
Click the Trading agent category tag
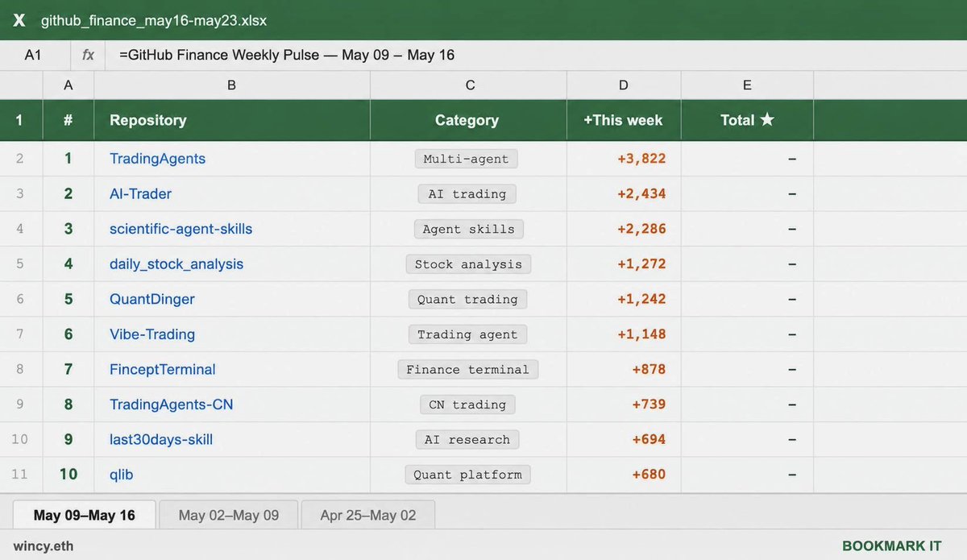(x=467, y=334)
